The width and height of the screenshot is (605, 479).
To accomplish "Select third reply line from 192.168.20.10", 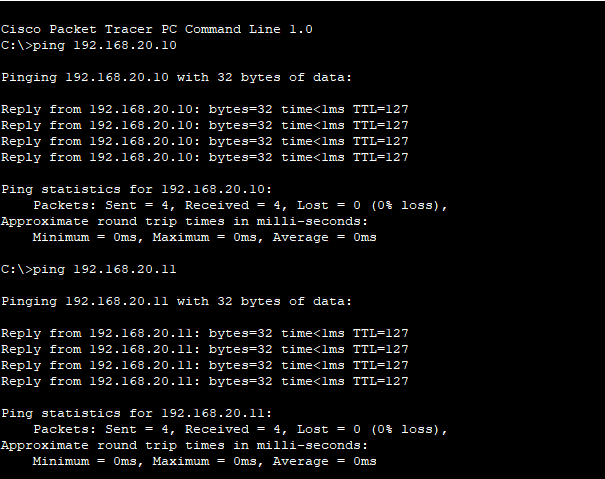I will tap(205, 141).
